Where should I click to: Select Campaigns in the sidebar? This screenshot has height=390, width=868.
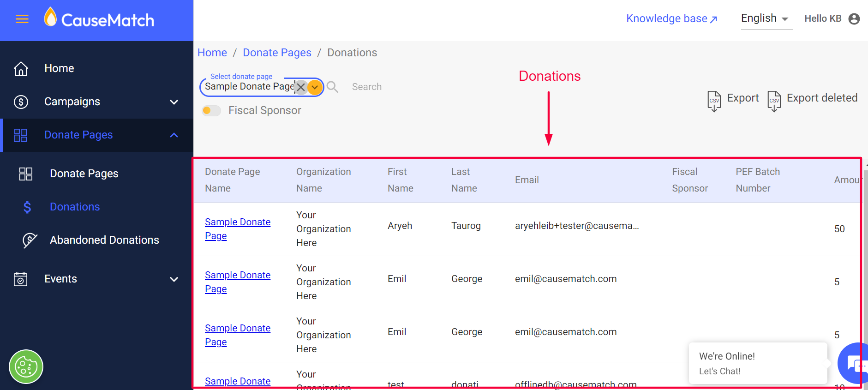pos(72,102)
